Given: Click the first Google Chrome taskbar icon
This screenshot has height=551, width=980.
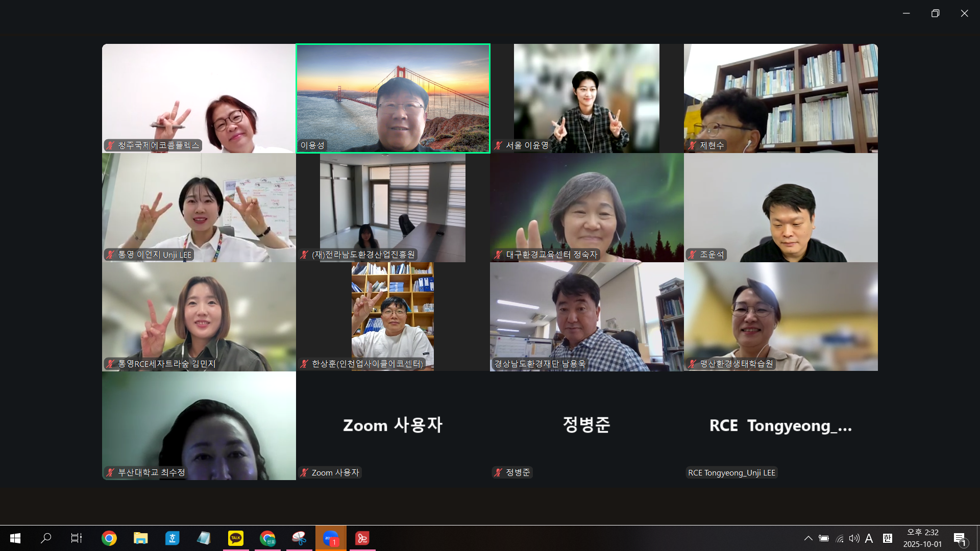Looking at the screenshot, I should (x=109, y=538).
